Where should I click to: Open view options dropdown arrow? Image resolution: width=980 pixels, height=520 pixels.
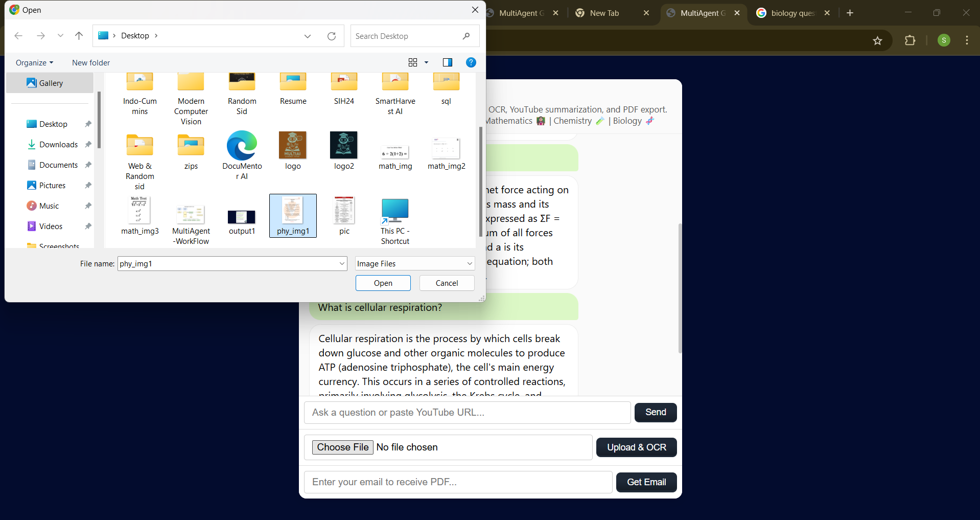426,62
